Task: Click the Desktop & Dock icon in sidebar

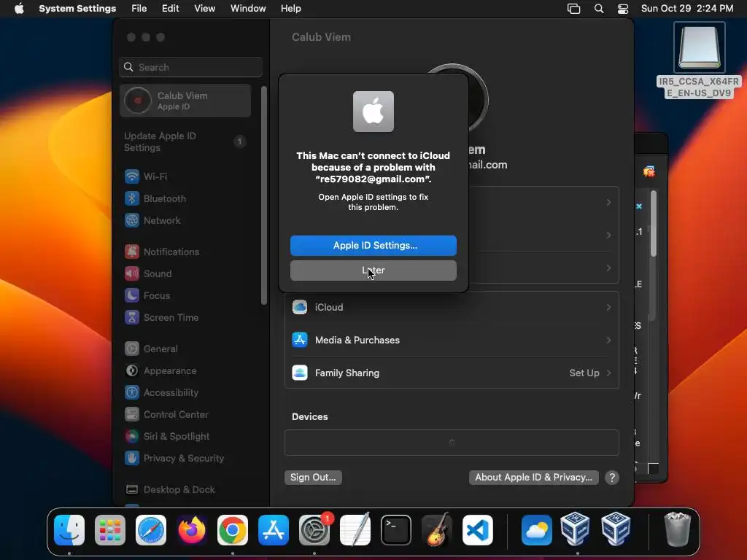Action: pos(132,490)
